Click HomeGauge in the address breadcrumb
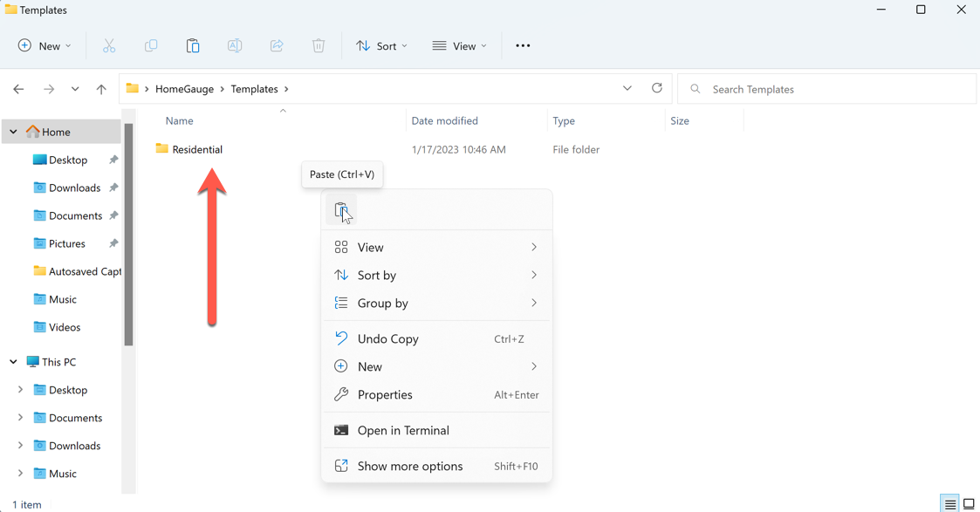980x512 pixels. tap(184, 89)
